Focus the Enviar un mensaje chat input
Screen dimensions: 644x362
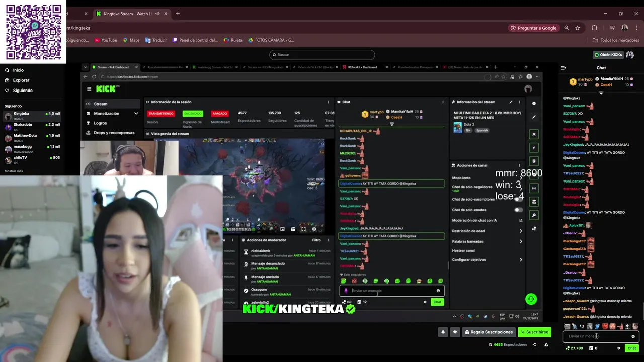pyautogui.click(x=601, y=336)
